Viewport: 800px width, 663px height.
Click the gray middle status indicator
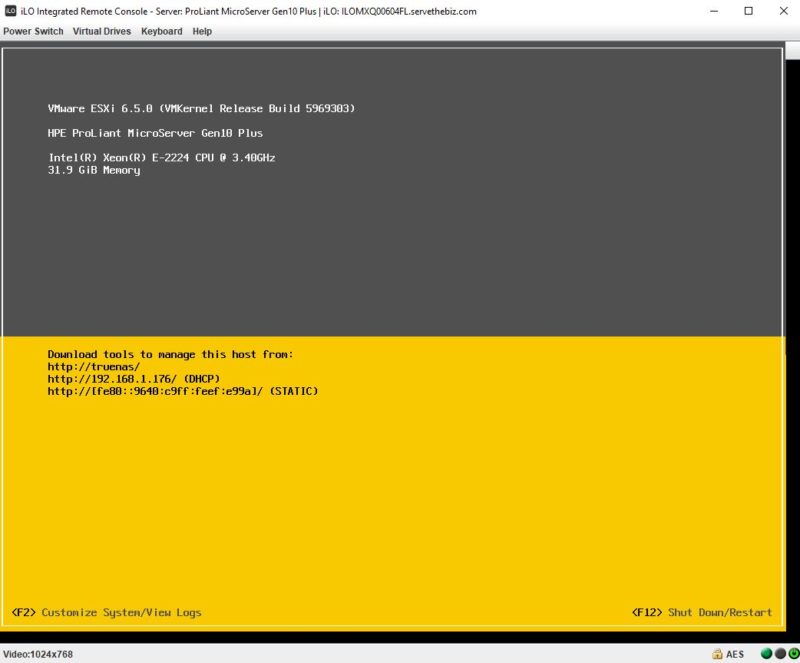780,653
